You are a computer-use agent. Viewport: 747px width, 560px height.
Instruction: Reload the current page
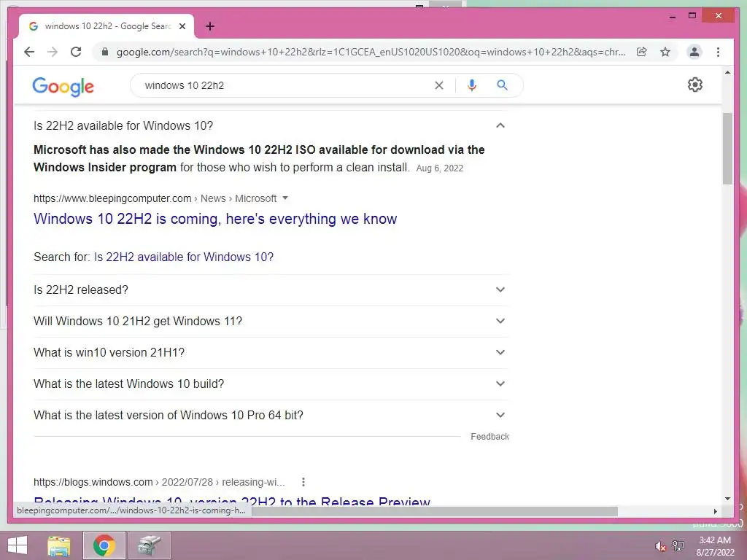point(76,52)
